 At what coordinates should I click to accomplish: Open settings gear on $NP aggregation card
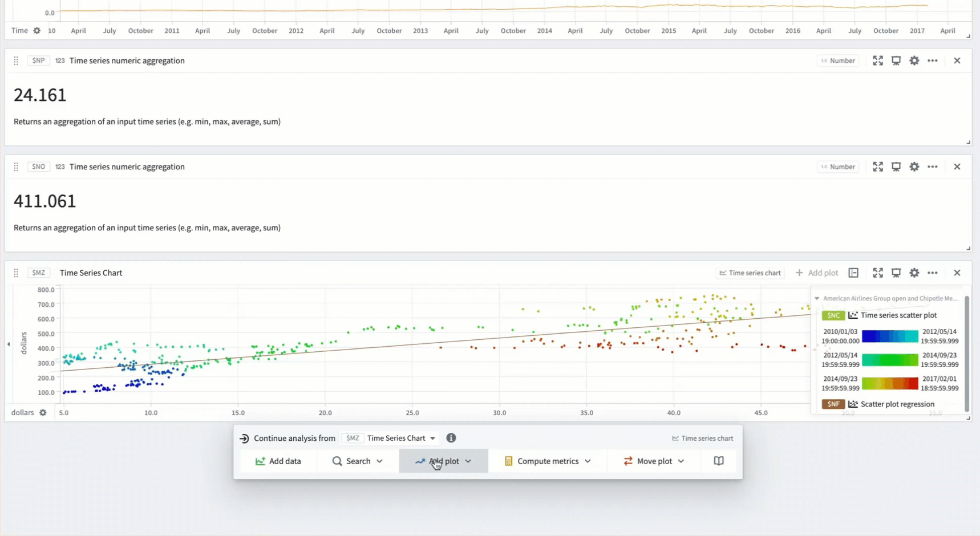tap(914, 60)
